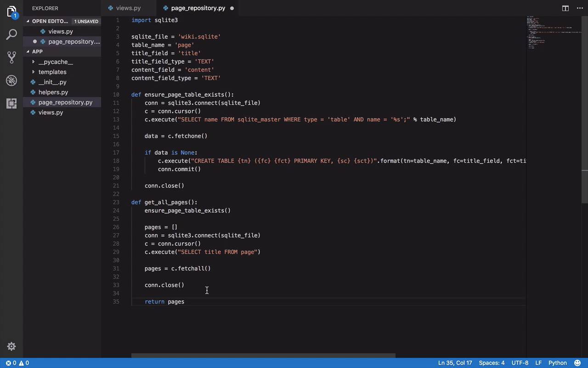The height and width of the screenshot is (368, 588).
Task: Open helpers.py in the explorer tree
Action: click(53, 92)
